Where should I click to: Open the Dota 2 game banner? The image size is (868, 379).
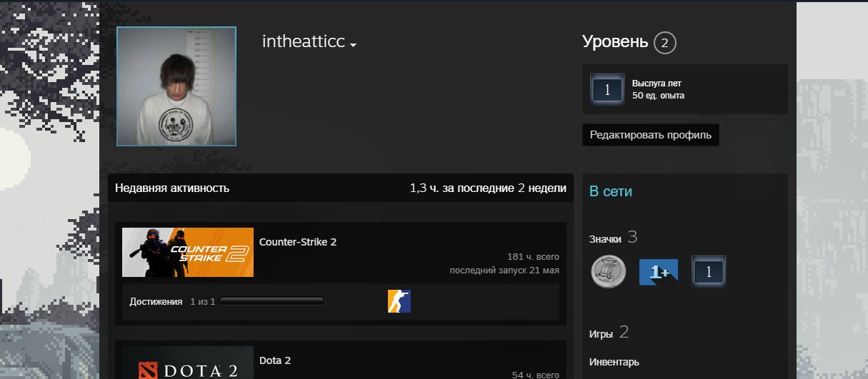[x=188, y=363]
